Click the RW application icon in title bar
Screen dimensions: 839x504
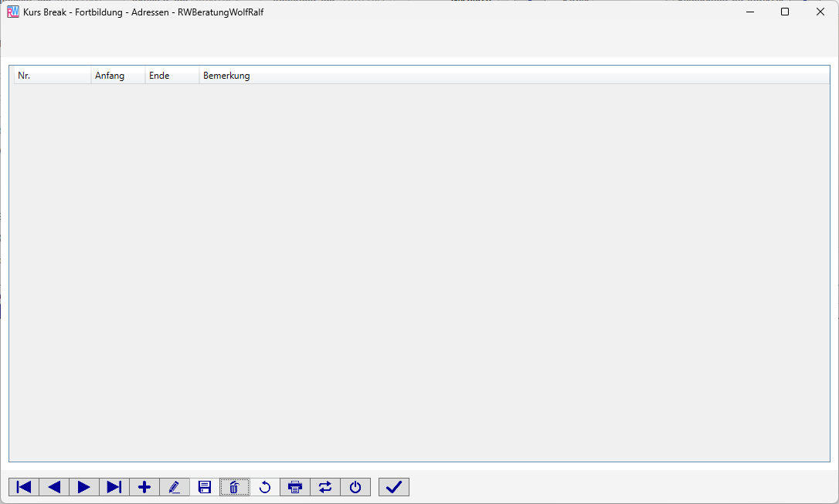13,12
